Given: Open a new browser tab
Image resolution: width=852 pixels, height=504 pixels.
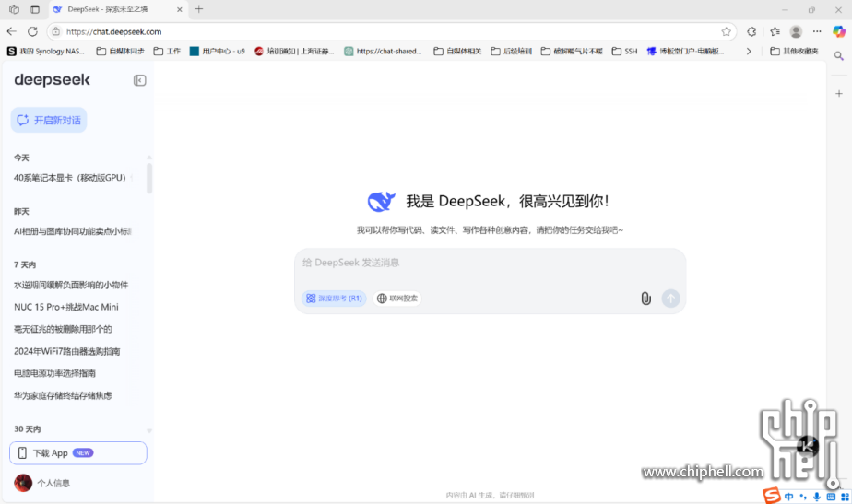Looking at the screenshot, I should (199, 9).
